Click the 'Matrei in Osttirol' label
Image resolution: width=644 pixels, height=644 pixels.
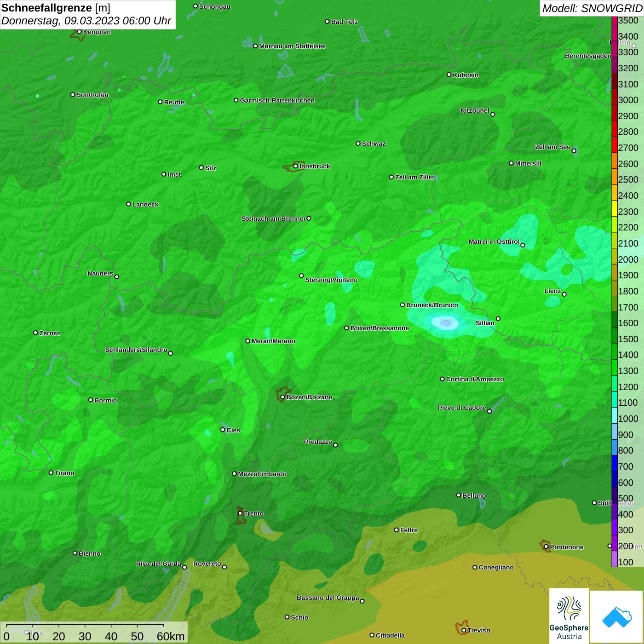pyautogui.click(x=494, y=241)
